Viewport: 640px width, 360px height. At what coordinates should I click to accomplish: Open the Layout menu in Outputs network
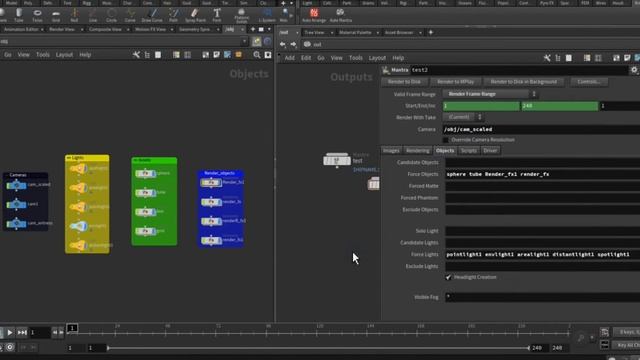pyautogui.click(x=377, y=58)
